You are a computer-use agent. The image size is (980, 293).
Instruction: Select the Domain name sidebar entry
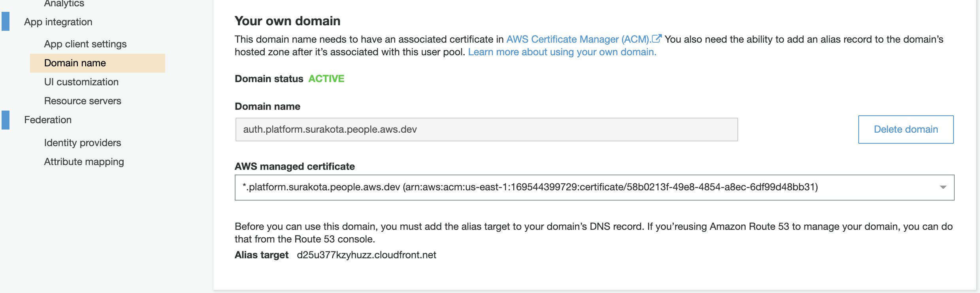tap(98, 63)
